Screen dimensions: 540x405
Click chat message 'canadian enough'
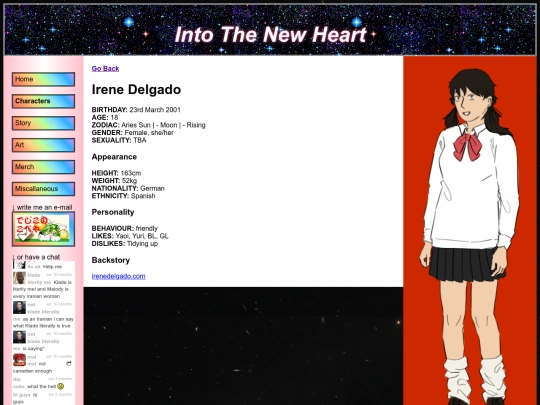coord(32,371)
